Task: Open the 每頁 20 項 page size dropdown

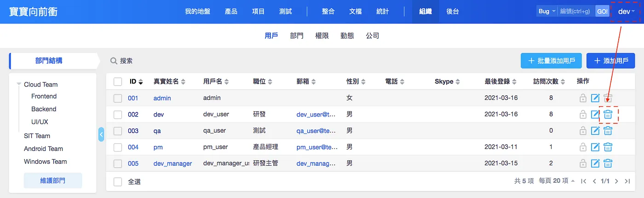Action: point(557,181)
